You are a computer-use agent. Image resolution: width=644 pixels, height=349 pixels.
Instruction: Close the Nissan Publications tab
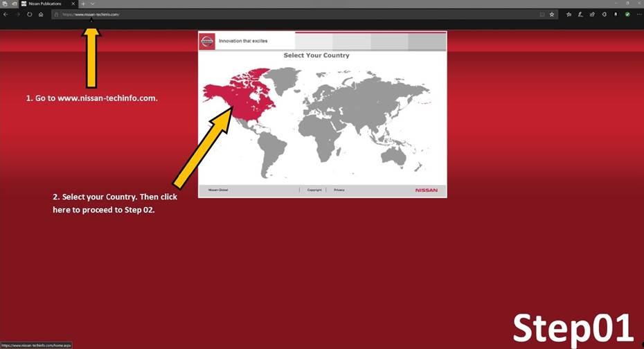pyautogui.click(x=73, y=3)
